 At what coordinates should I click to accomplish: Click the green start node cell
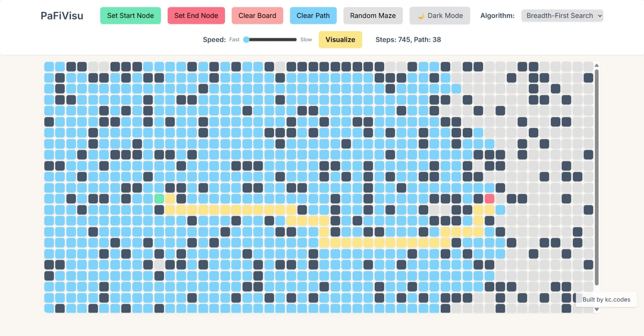coord(159,199)
